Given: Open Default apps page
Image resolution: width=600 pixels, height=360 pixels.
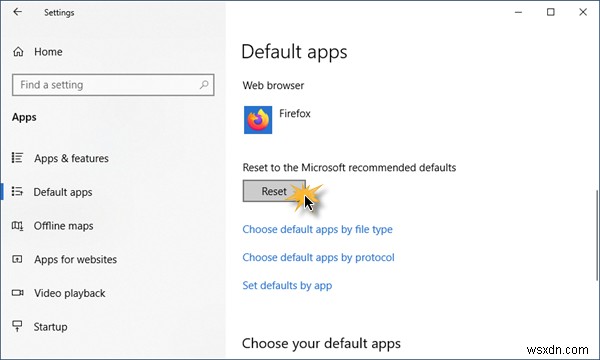Looking at the screenshot, I should [x=63, y=192].
